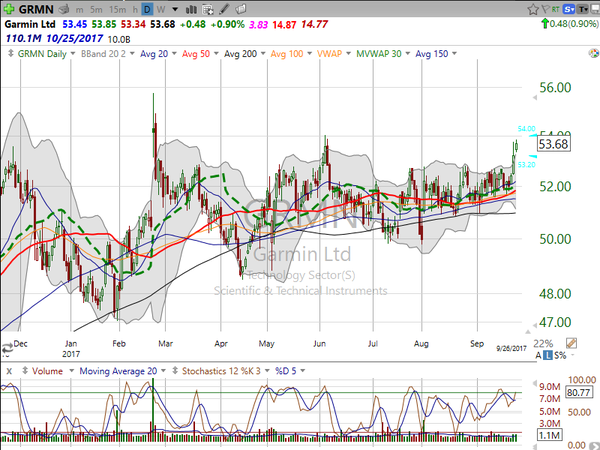600x450 pixels.
Task: Click the up-down arrows beside GRMN Daily
Action: pos(11,54)
